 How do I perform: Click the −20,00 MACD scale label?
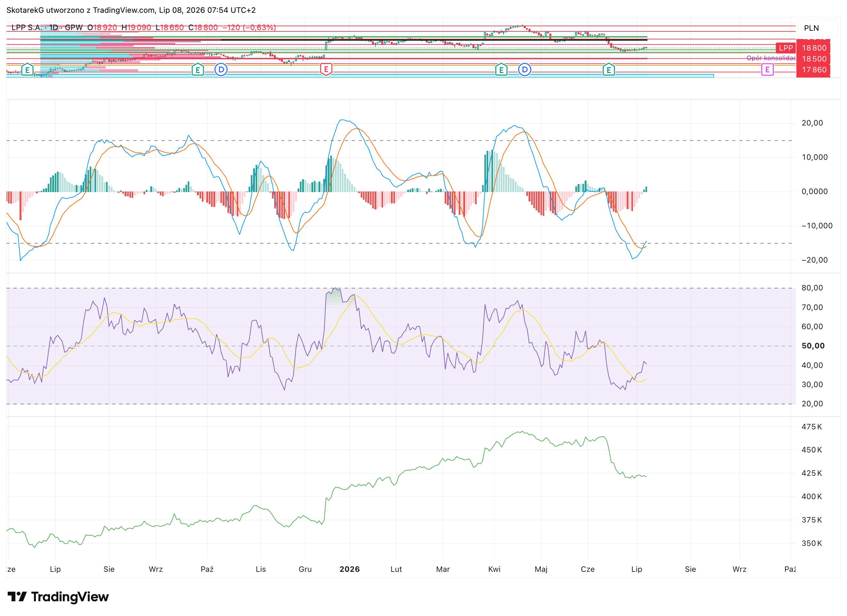815,260
